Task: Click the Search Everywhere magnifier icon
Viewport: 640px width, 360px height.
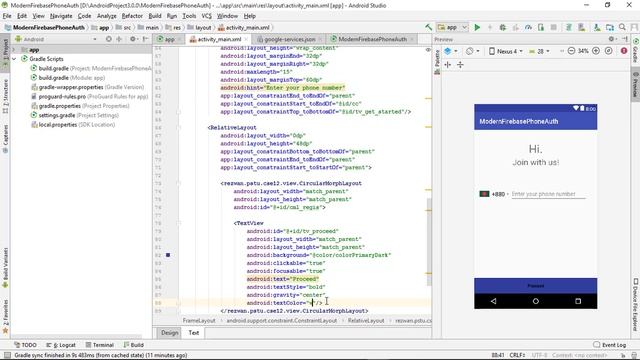Action: [x=622, y=27]
